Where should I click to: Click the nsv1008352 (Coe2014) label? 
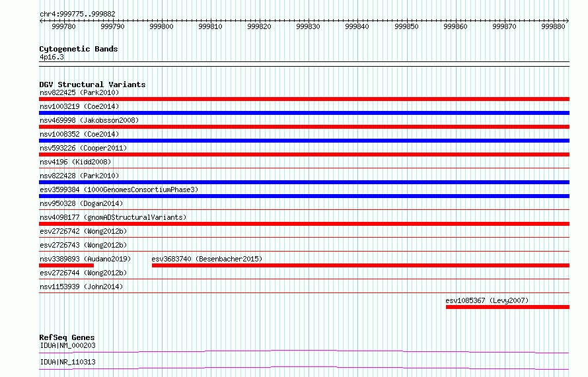(79, 134)
